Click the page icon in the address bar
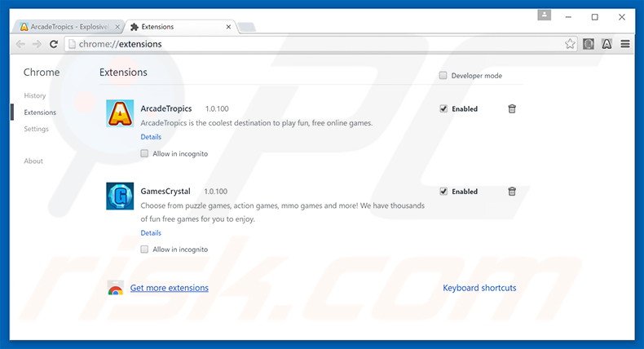 click(x=72, y=44)
